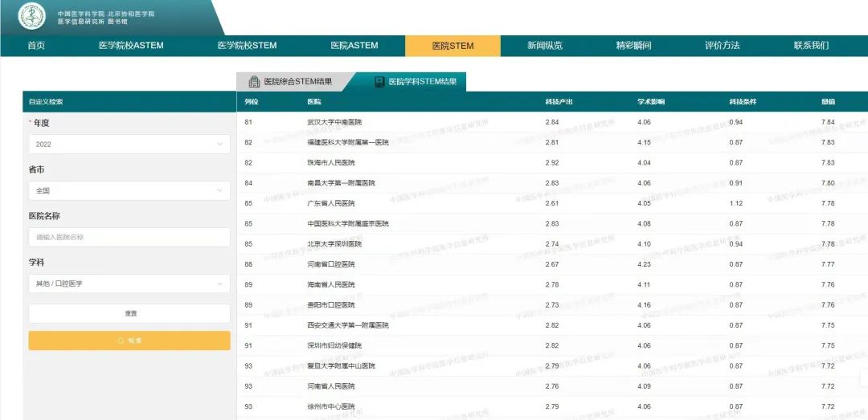Select the row 北京大学深圳医院
Viewport: 868px width, 420px height.
tap(552, 243)
